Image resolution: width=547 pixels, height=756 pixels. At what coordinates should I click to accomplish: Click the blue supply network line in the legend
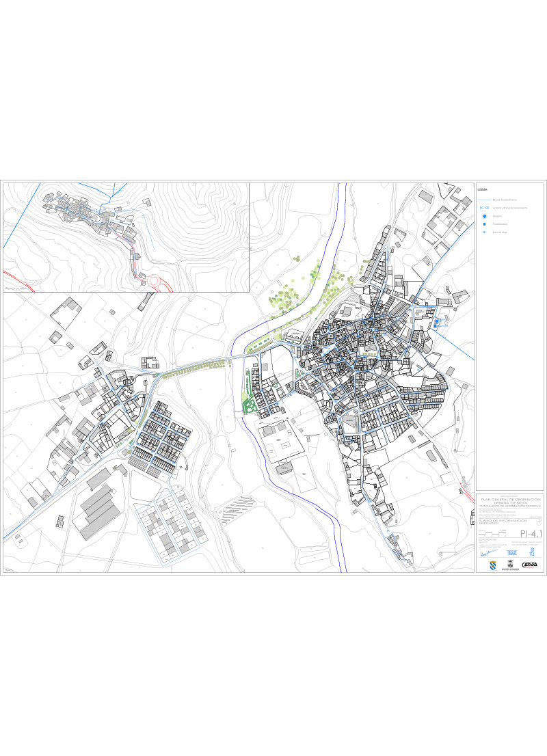tap(484, 199)
